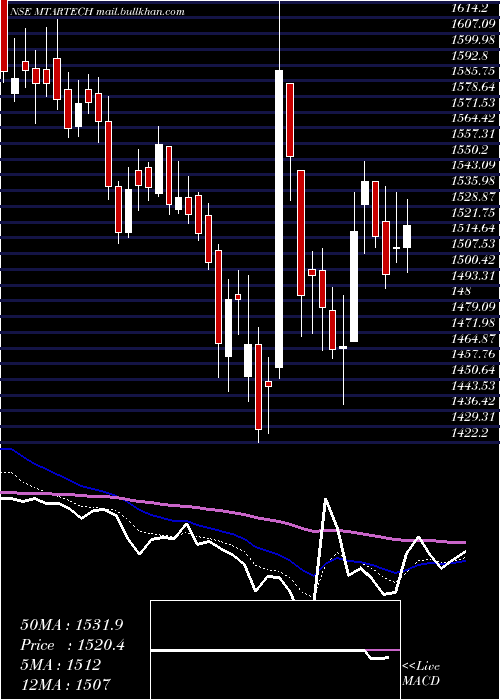Select the 1464.87 price level
Image resolution: width=500 pixels, height=700 pixels.
pos(473,338)
